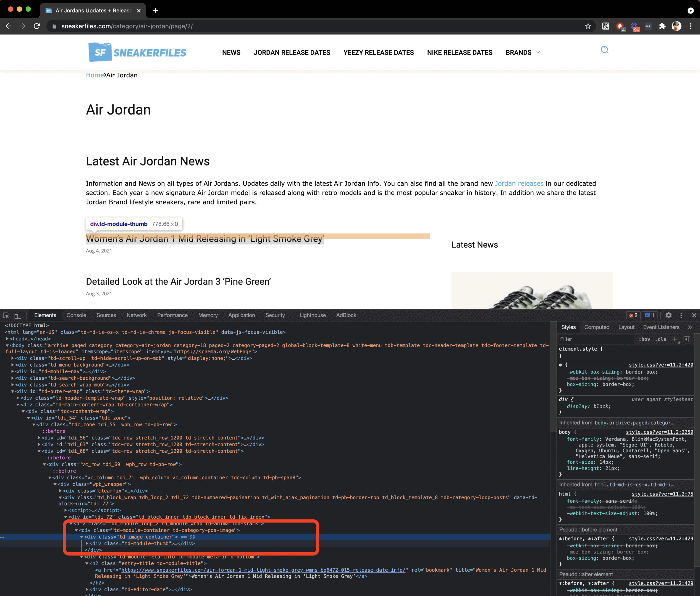Switch to the Network tab
Screen dimensions: 700x596
(x=137, y=315)
